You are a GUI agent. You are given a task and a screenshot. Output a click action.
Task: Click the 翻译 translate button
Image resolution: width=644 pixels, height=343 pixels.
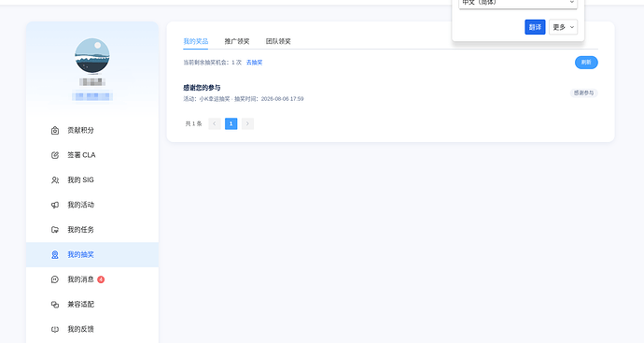click(x=535, y=27)
